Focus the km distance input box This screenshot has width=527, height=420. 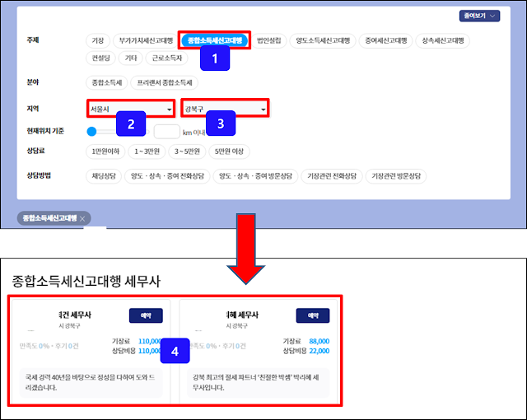(166, 132)
